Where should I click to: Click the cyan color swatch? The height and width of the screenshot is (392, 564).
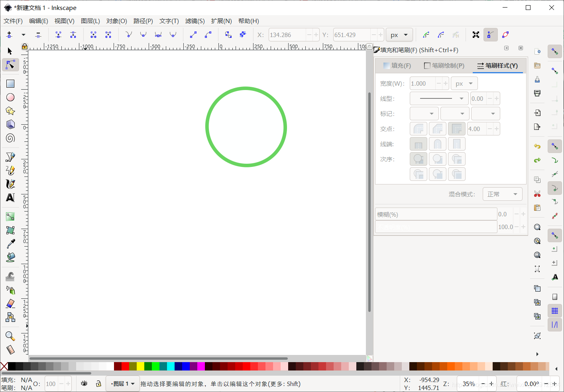[171, 366]
